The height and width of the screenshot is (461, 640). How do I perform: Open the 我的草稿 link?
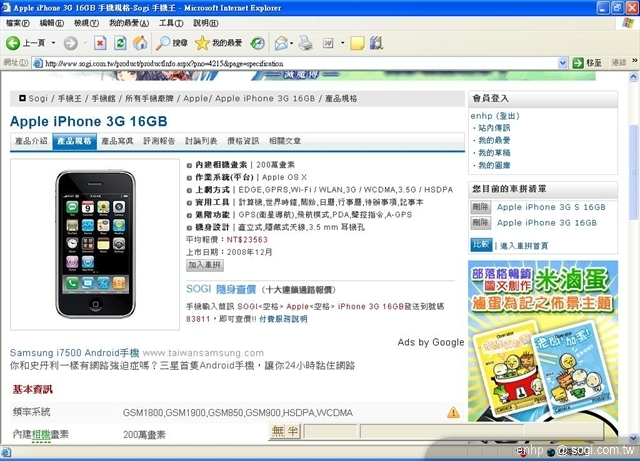[x=494, y=153]
